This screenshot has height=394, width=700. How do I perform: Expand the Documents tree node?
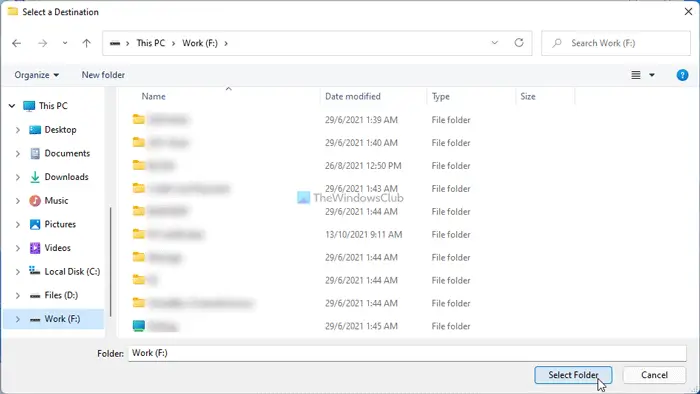18,153
